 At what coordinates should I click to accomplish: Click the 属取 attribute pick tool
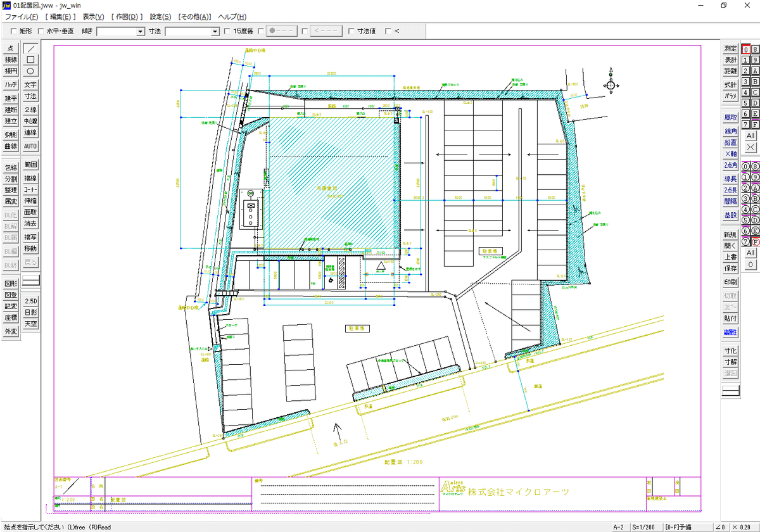[x=731, y=118]
